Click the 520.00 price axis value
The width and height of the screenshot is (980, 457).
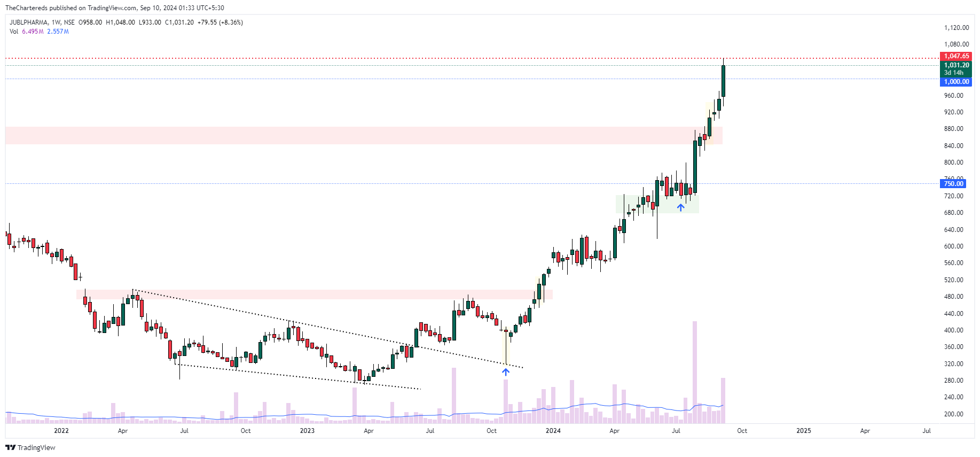tap(954, 280)
